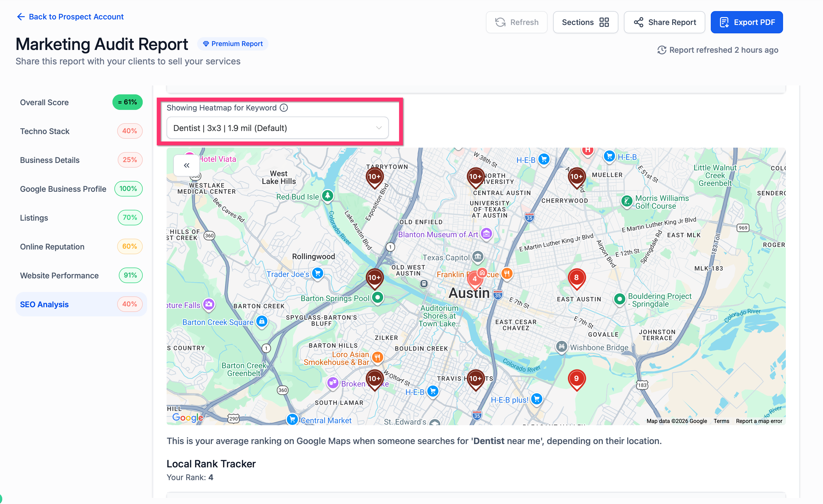Click the red rank 8 map pin
The height and width of the screenshot is (504, 823).
576,278
